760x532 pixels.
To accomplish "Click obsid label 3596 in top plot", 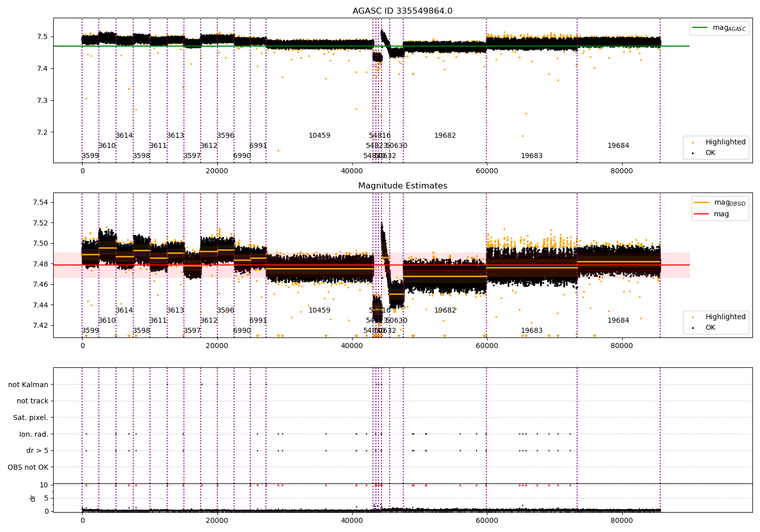I will tap(225, 136).
